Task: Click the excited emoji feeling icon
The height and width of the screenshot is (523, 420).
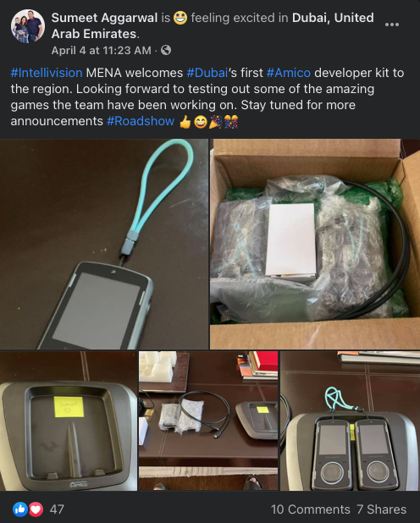Action: click(x=180, y=18)
